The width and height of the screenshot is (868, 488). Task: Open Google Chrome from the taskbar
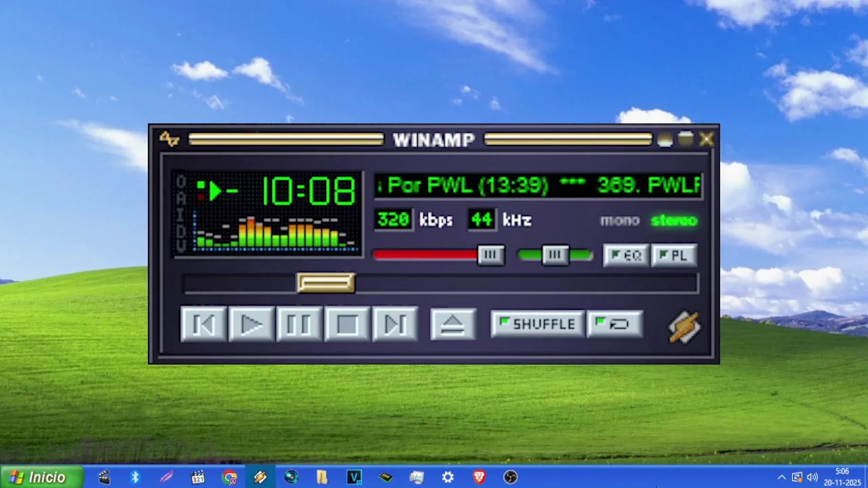click(x=229, y=477)
